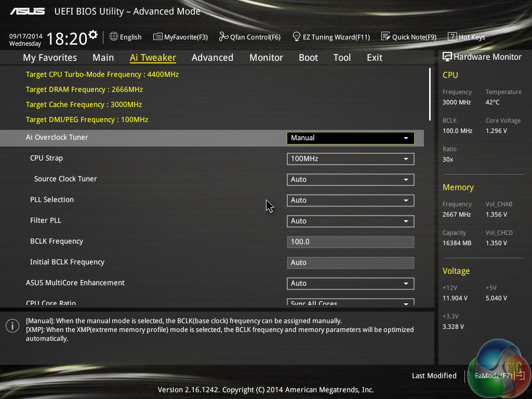This screenshot has height=399, width=532.
Task: Click the info icon beside help text
Action: click(x=12, y=326)
